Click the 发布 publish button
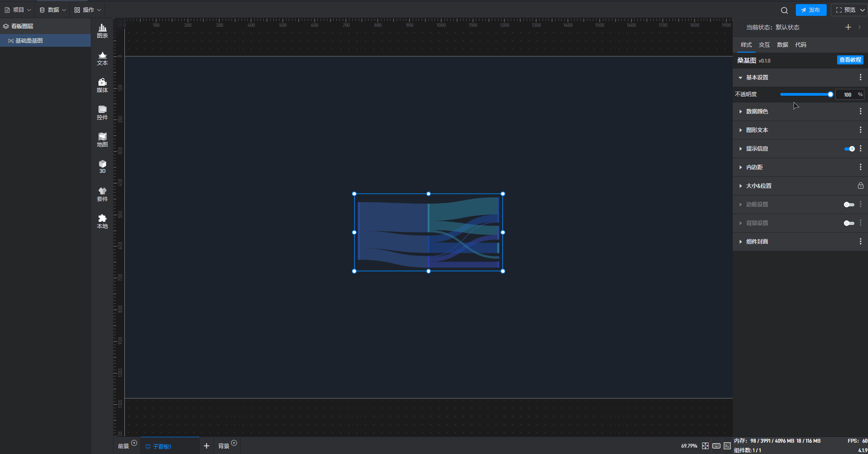This screenshot has height=454, width=868. 811,10
